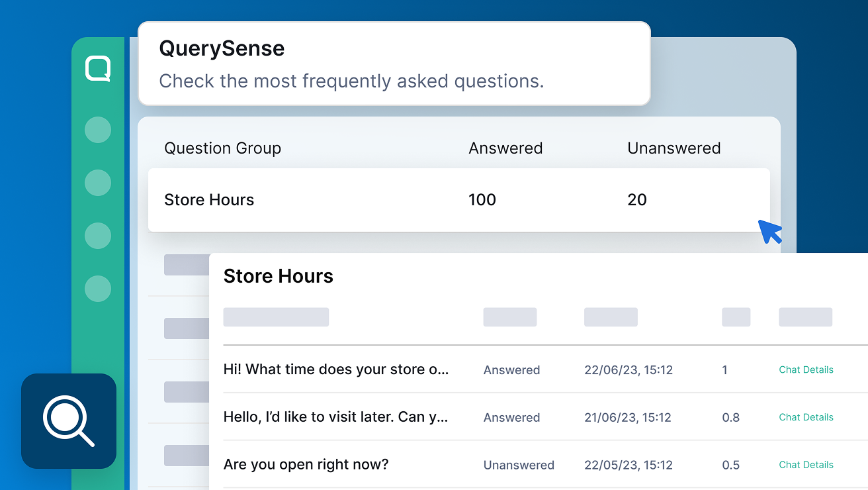Select the "Hi! What time does your store" question
This screenshot has height=490, width=868.
pos(336,369)
